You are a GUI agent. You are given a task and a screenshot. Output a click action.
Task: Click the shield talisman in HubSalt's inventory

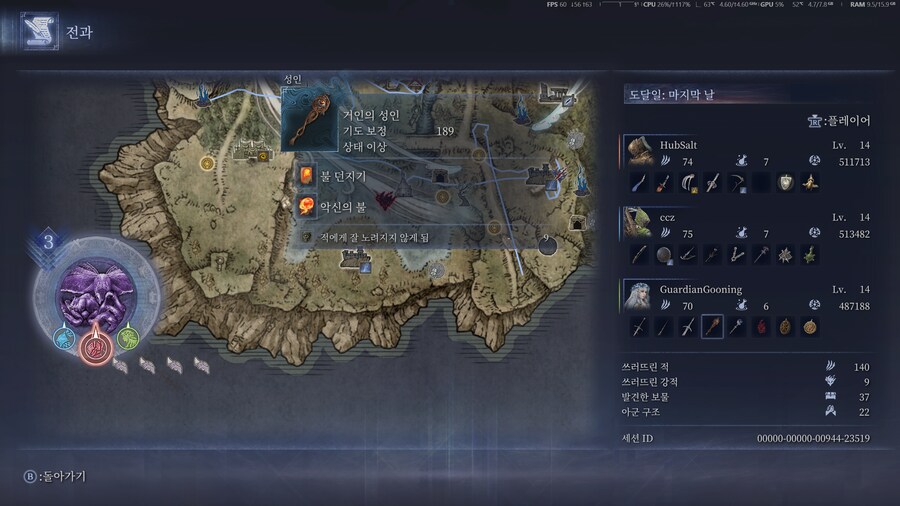785,183
